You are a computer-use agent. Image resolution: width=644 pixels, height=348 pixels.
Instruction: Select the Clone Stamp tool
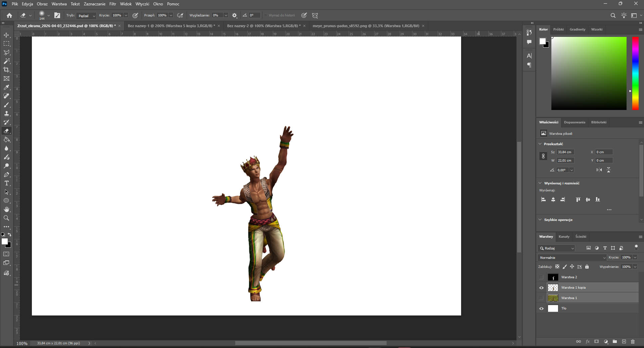(6, 114)
